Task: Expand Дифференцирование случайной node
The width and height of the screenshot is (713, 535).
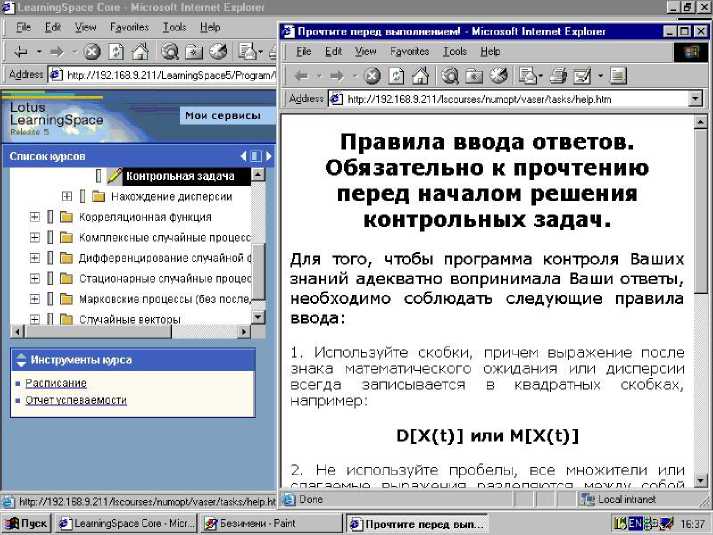Action: (35, 258)
